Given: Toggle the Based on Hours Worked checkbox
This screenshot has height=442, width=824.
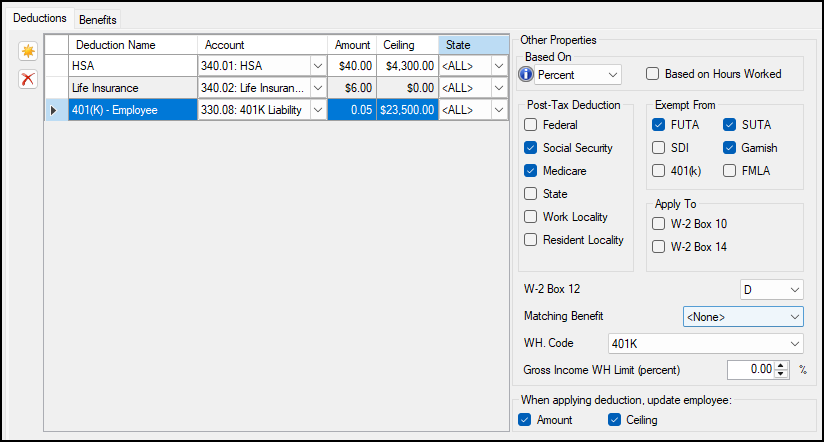Looking at the screenshot, I should (652, 74).
